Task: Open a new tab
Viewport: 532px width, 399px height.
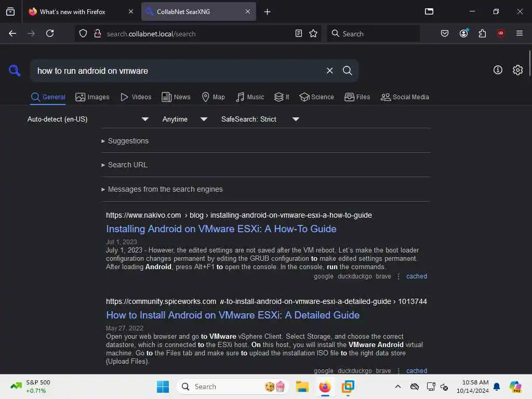Action: 268,12
